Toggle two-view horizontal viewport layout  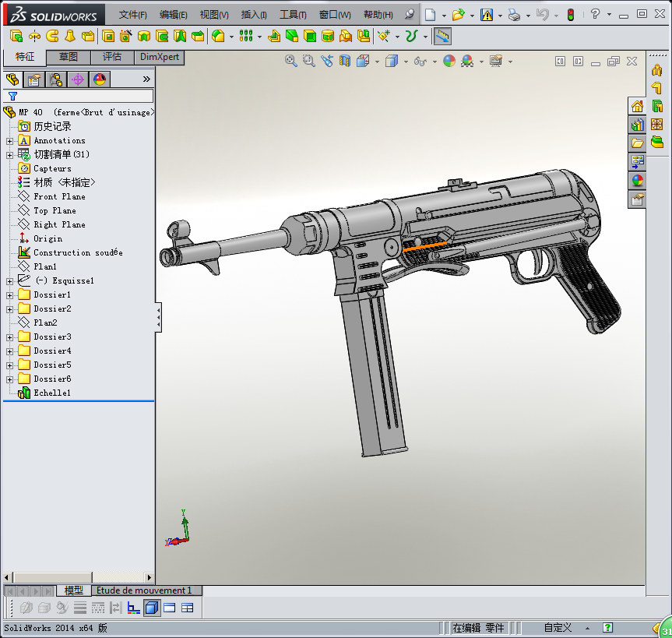point(170,608)
